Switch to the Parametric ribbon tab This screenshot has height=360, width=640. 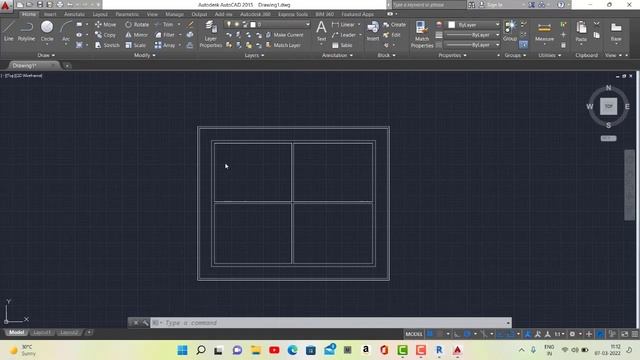click(x=127, y=14)
